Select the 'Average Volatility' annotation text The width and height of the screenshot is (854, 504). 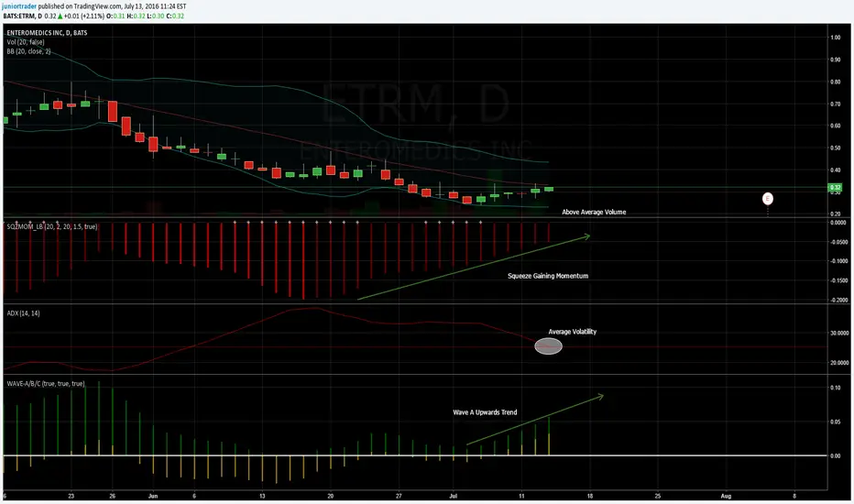572,332
